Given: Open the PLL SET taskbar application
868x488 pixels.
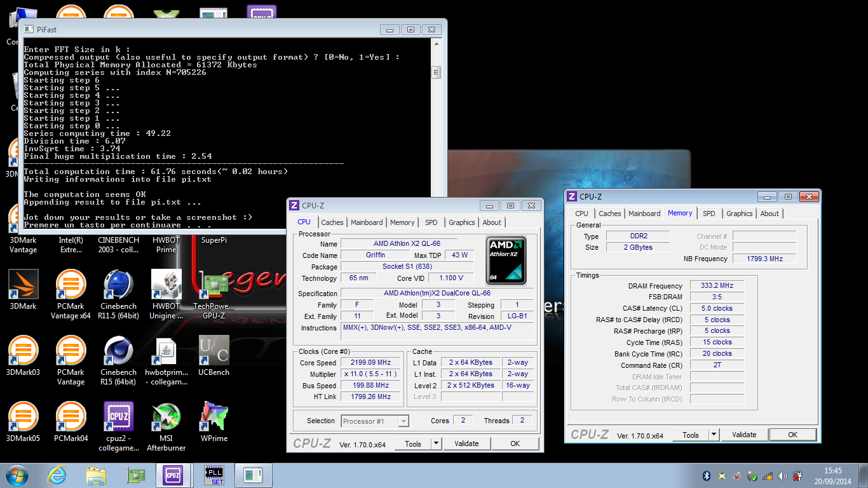Looking at the screenshot, I should 214,475.
